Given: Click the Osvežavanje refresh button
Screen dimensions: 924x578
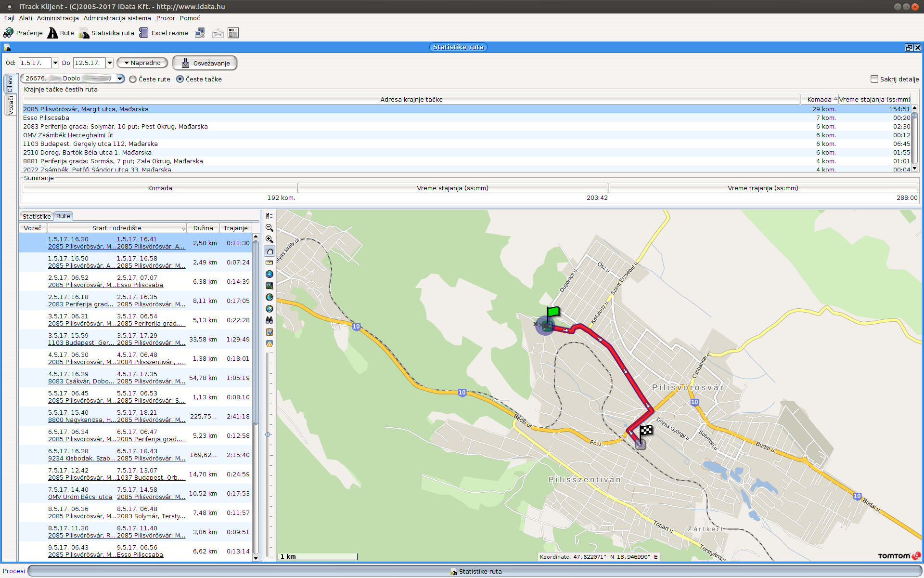Looking at the screenshot, I should (205, 63).
